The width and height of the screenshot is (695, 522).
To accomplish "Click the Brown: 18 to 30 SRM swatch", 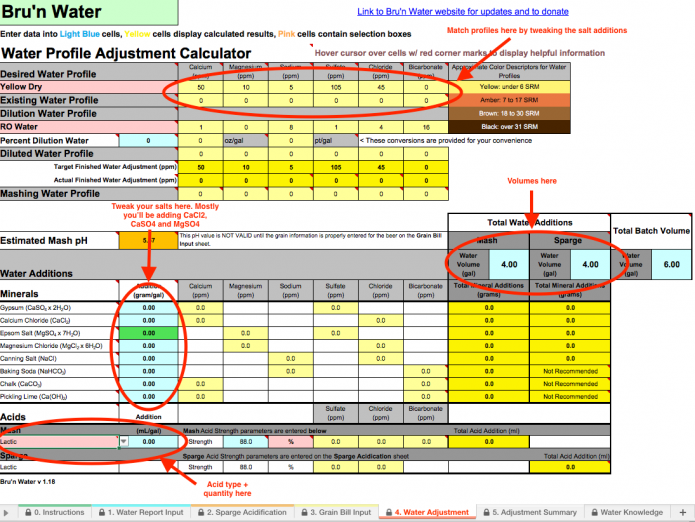I will point(509,113).
